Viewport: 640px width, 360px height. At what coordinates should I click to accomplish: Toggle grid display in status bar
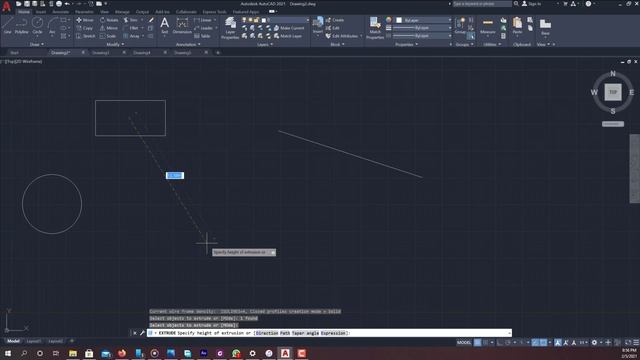(x=477, y=342)
